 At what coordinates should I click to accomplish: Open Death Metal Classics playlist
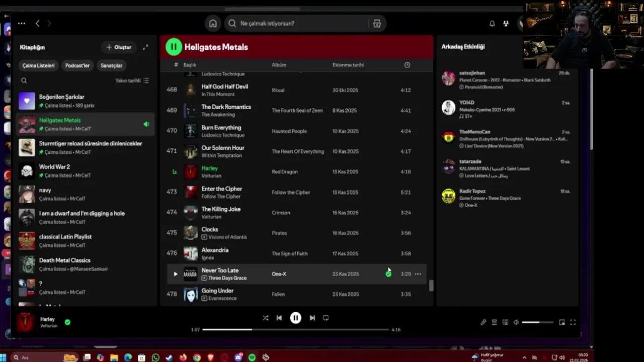coord(86,264)
